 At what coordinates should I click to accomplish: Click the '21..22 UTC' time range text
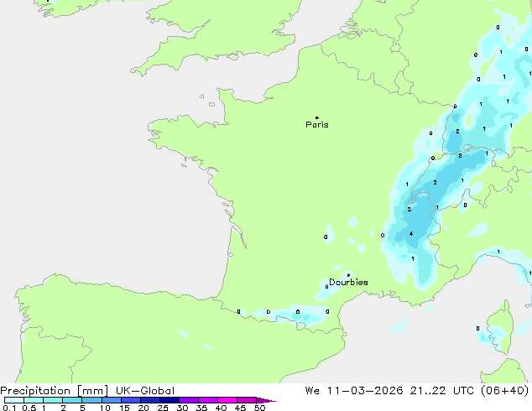coord(443,391)
